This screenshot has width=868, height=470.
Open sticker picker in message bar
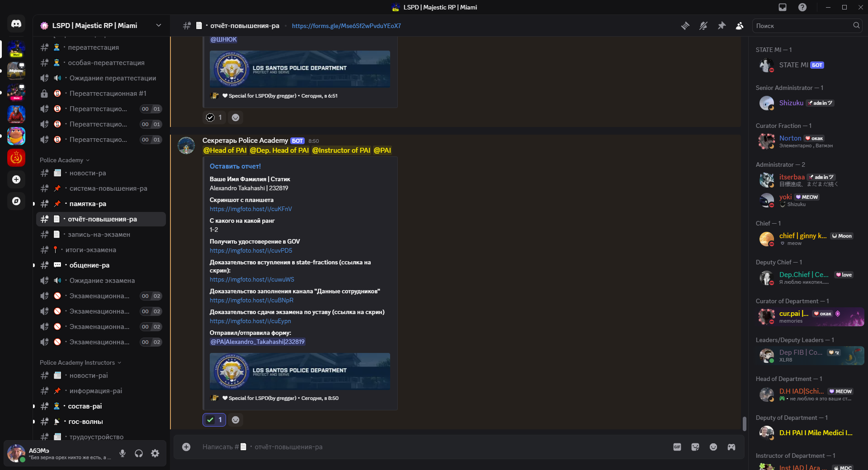[x=695, y=447]
